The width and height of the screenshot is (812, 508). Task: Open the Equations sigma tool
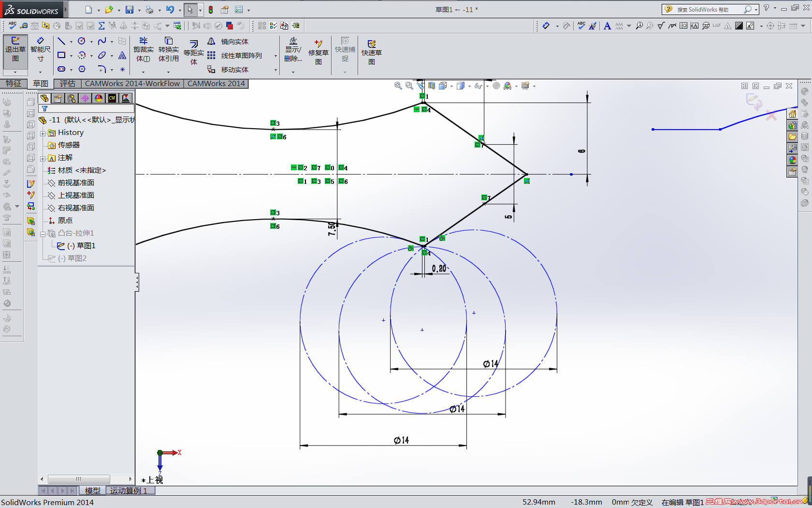point(101,26)
